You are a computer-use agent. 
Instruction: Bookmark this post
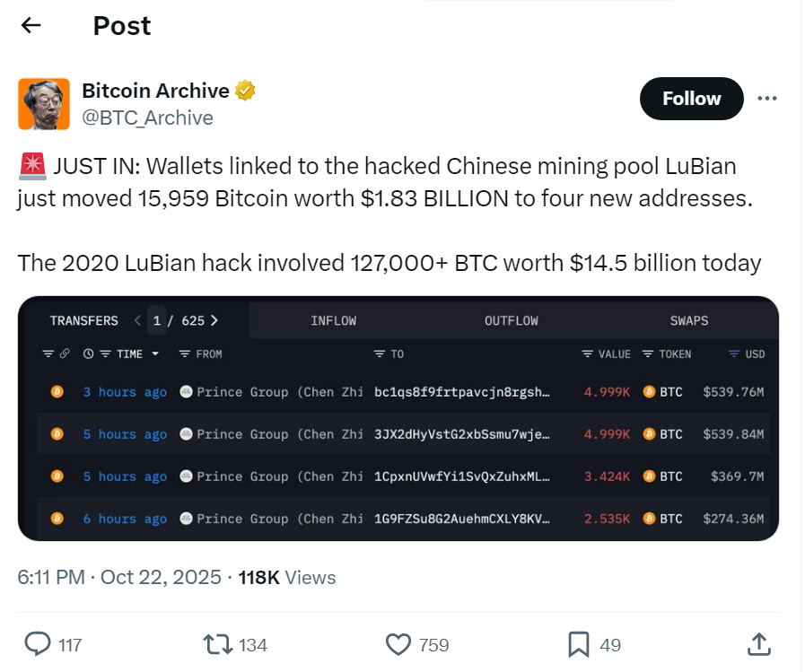pos(579,644)
